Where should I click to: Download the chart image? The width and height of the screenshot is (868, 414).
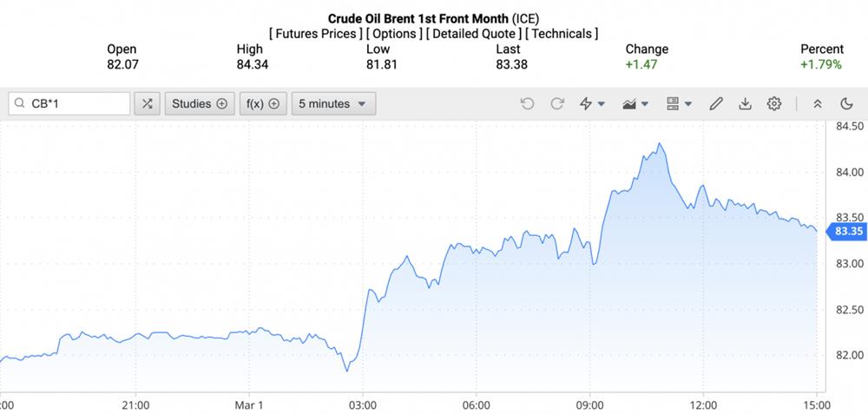click(745, 104)
